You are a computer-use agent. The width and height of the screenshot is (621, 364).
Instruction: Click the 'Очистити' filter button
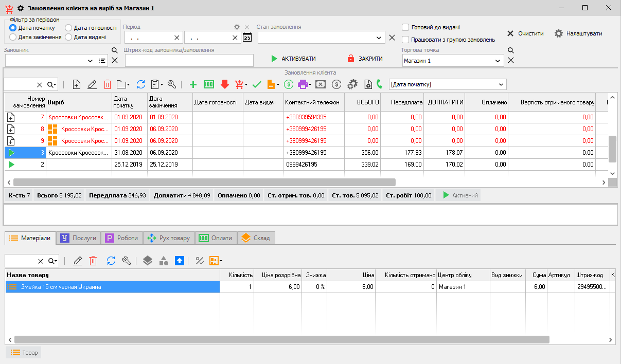[525, 33]
